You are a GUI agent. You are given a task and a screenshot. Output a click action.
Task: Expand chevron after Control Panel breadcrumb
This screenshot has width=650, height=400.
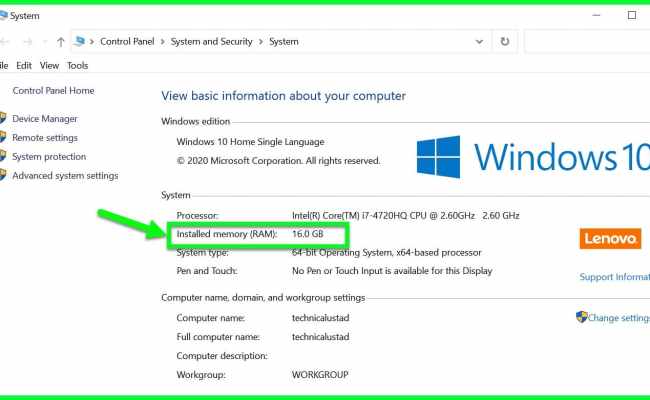[162, 42]
